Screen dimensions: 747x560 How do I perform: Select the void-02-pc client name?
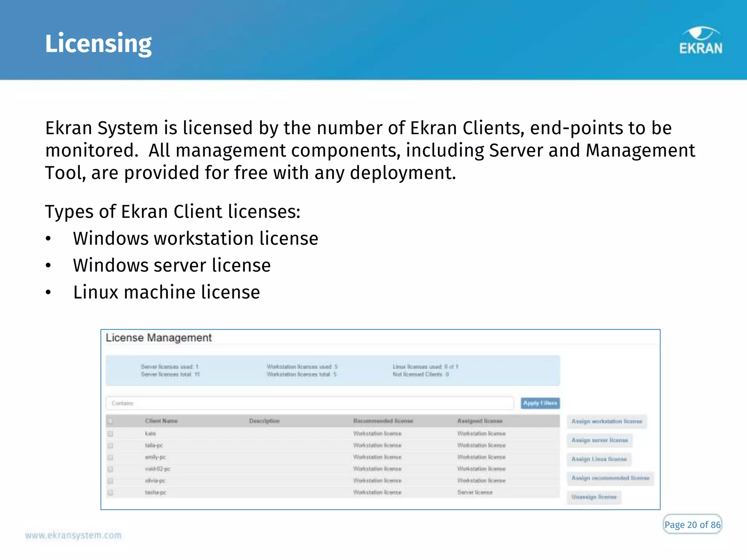pyautogui.click(x=158, y=469)
